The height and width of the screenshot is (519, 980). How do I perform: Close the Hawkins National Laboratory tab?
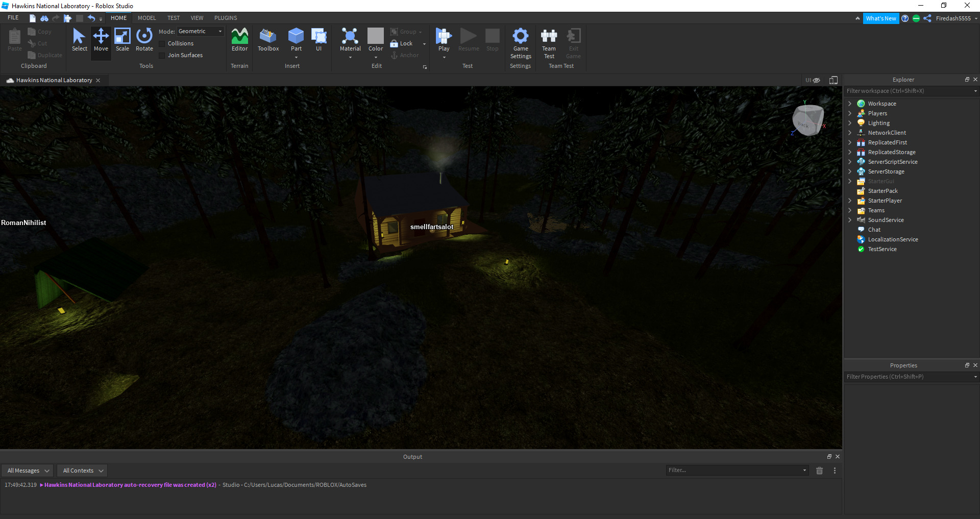point(98,80)
